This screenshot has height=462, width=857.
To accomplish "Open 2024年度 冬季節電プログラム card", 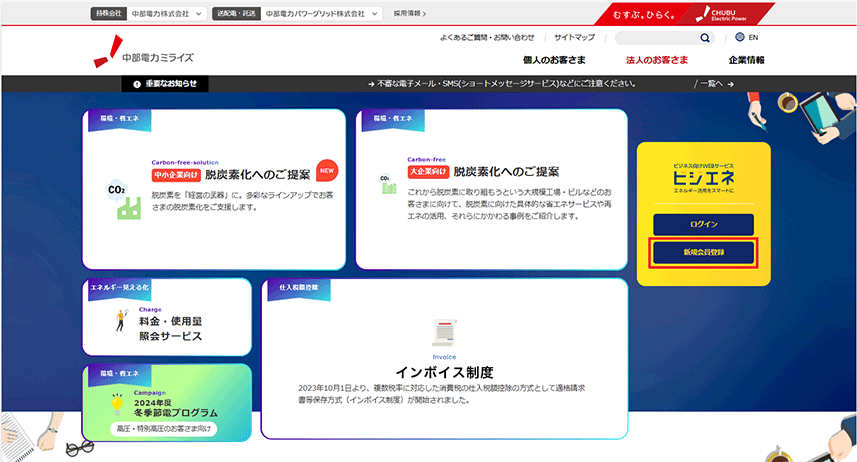I will 167,402.
